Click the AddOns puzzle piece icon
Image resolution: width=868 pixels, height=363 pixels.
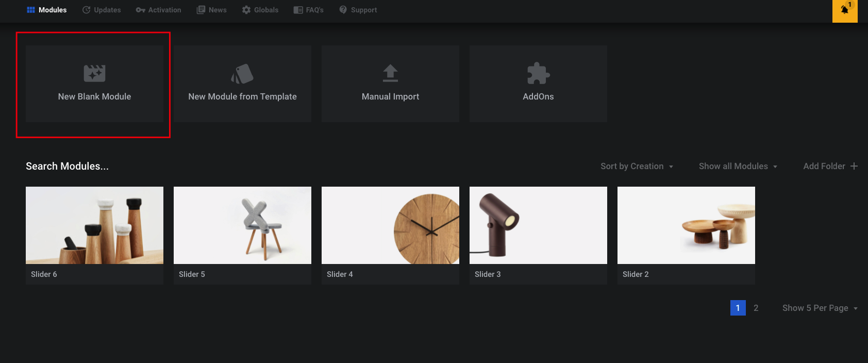pyautogui.click(x=538, y=73)
